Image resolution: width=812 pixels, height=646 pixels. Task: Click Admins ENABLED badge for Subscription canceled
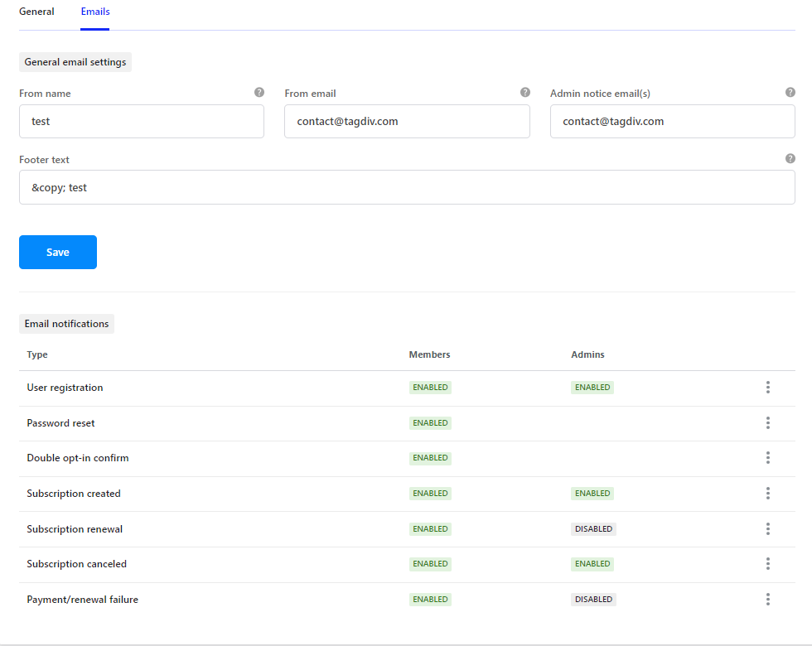pyautogui.click(x=592, y=564)
